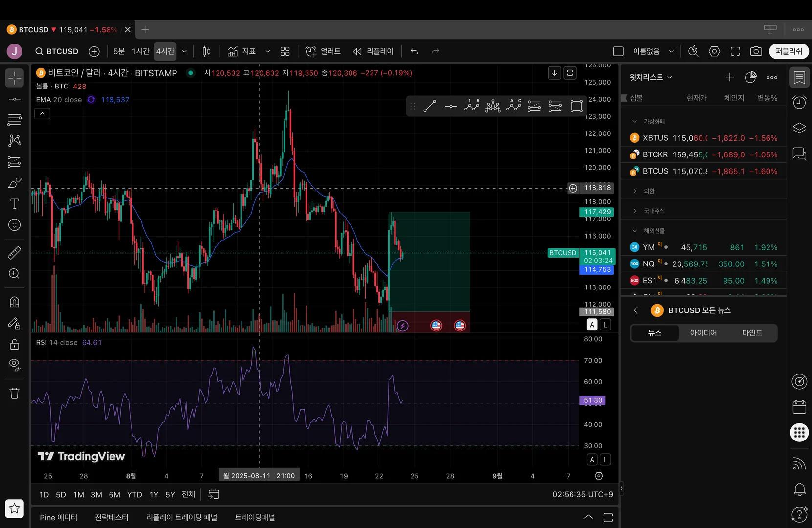Select the zoom in tool
Screen dimensions: 812x528
(x=15, y=274)
